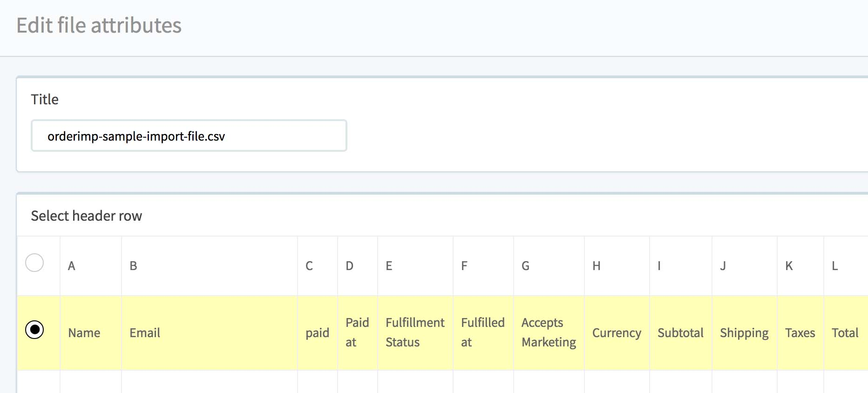Click column letter 'A' cell

pyautogui.click(x=91, y=266)
